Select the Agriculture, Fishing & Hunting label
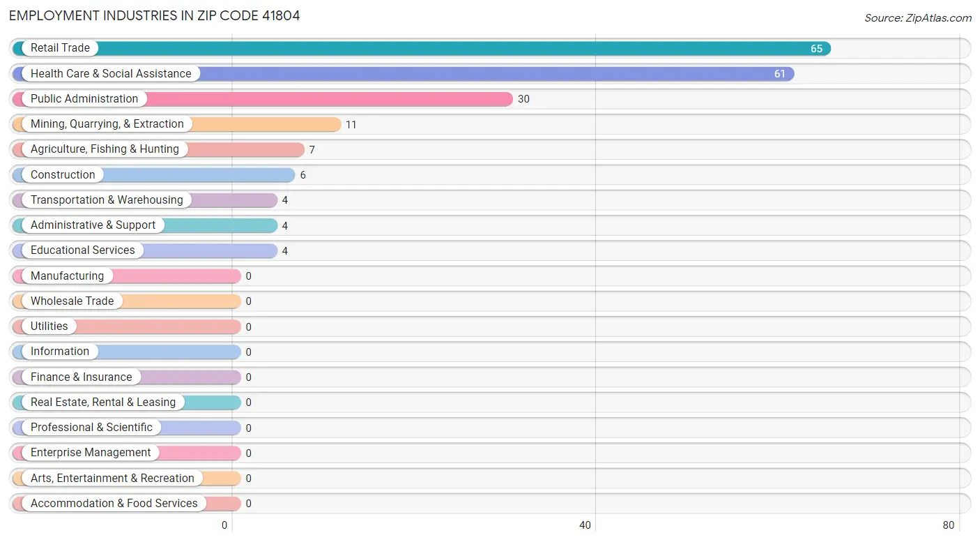The image size is (980, 542). pos(105,149)
